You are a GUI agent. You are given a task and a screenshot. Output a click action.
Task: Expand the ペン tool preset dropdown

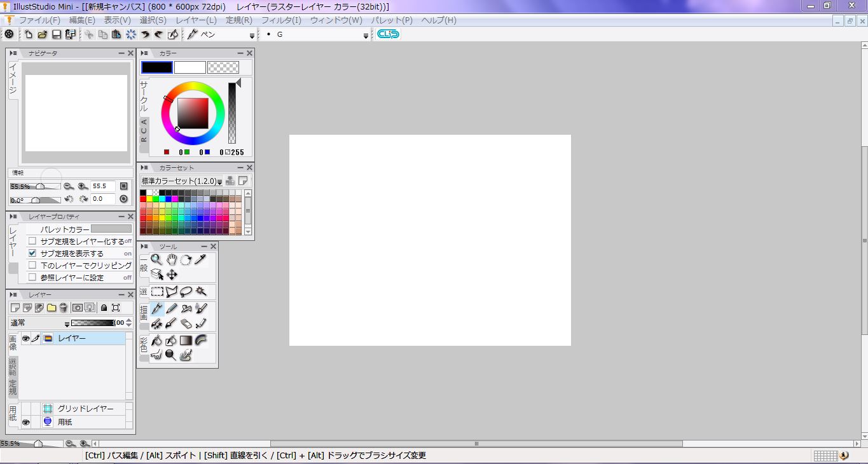(x=252, y=36)
